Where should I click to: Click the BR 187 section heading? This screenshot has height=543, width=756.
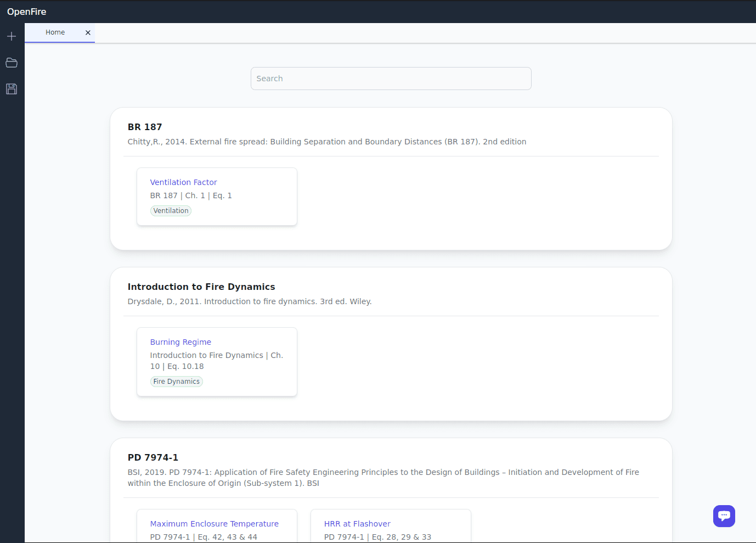pyautogui.click(x=145, y=127)
